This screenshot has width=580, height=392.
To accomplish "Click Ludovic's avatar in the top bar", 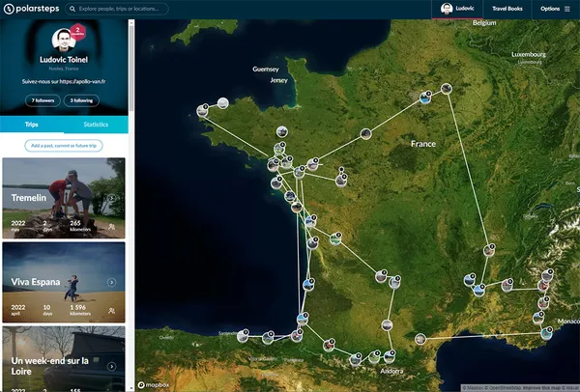I will pos(447,9).
